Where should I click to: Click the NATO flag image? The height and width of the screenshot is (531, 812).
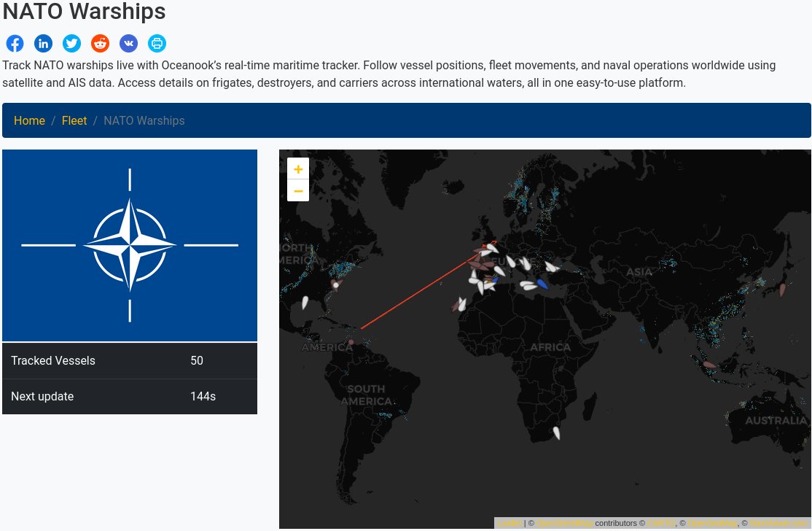pos(130,246)
